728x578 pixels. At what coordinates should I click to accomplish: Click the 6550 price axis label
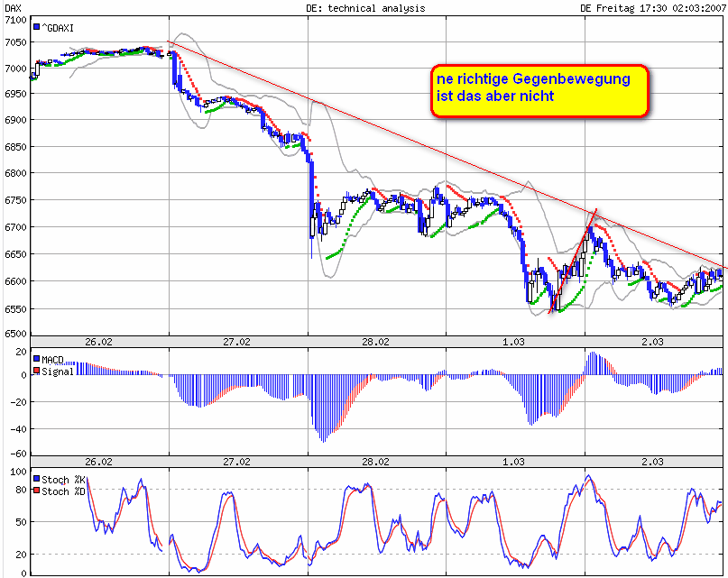(x=15, y=309)
